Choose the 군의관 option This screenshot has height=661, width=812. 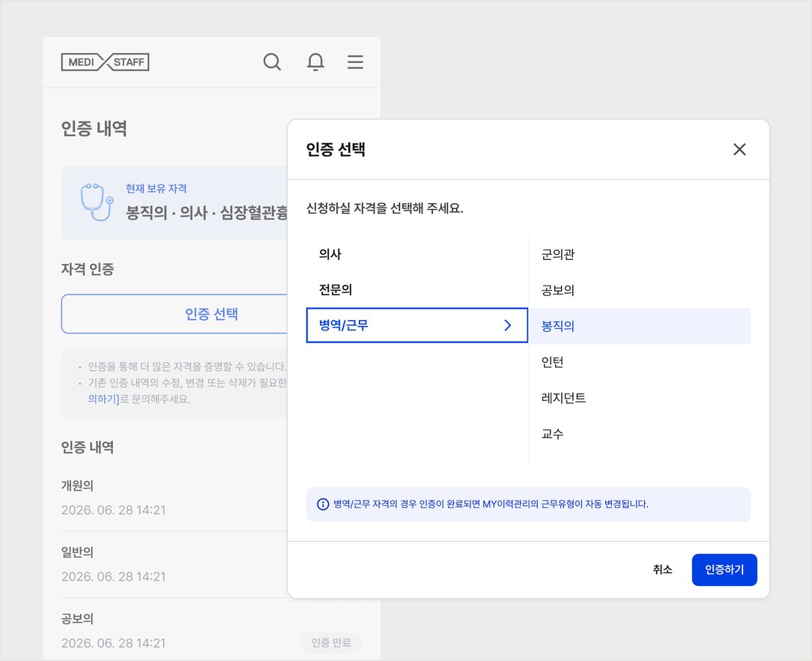point(558,254)
